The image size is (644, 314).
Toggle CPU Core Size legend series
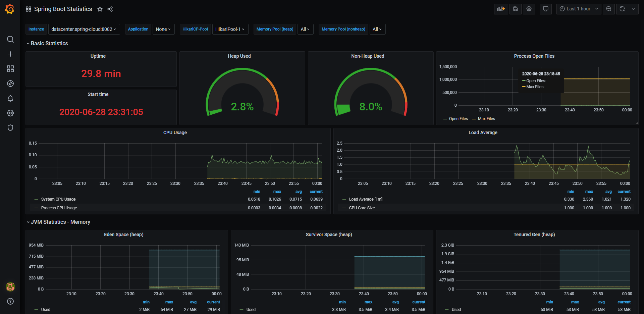362,208
